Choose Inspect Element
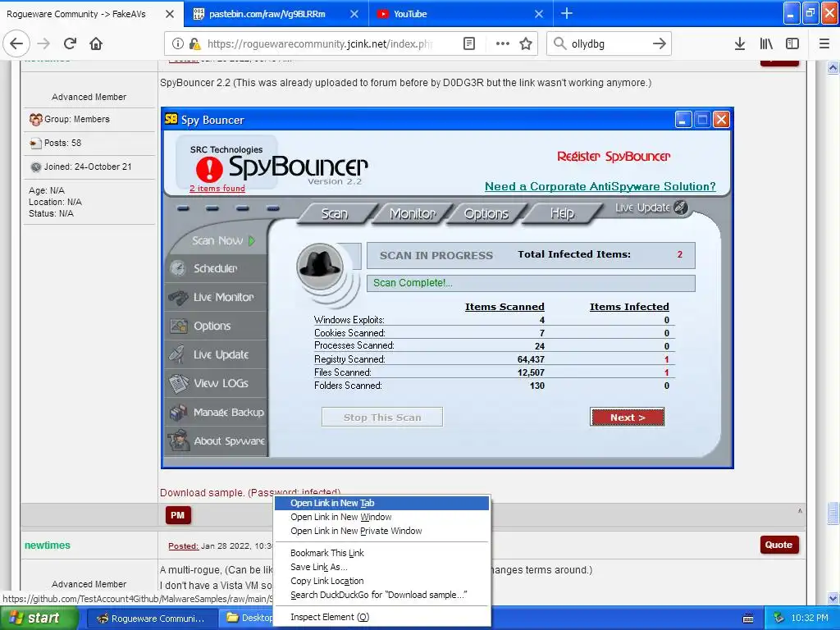840x630 pixels. [381, 617]
